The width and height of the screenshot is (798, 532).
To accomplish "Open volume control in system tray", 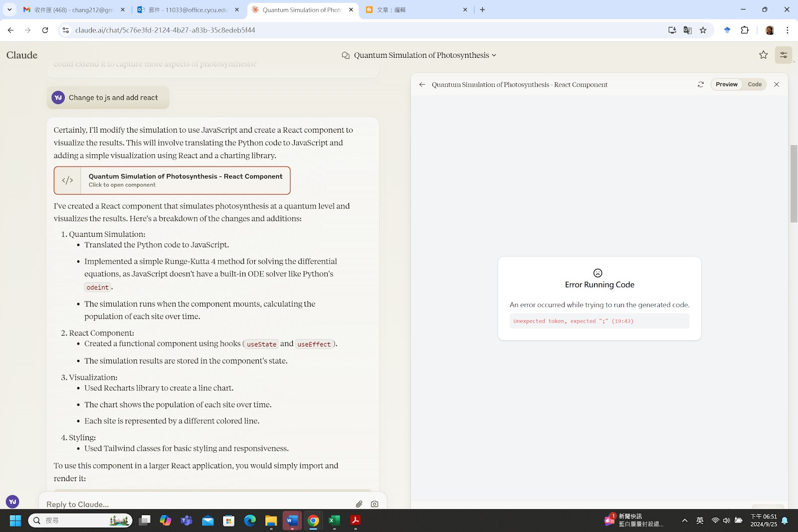I will point(726,521).
